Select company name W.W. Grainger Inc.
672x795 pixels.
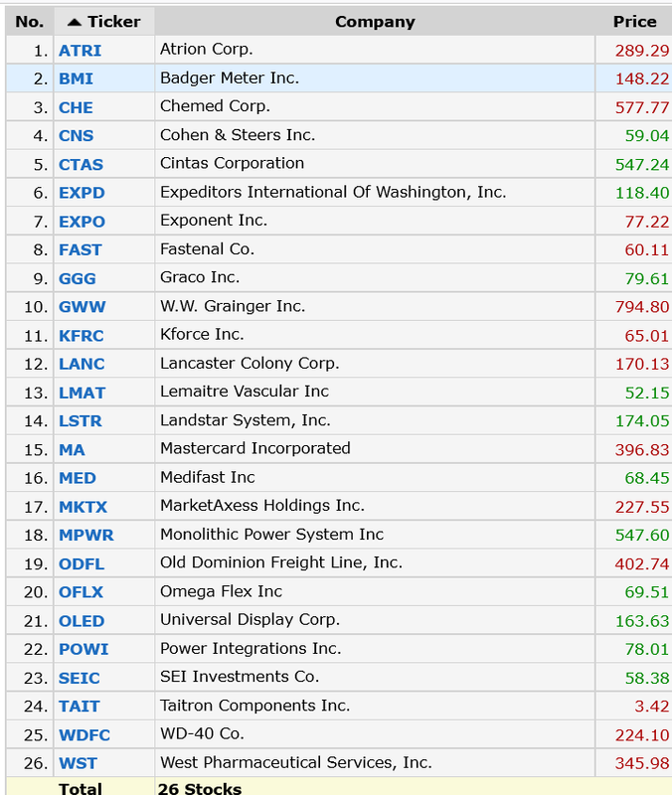(x=233, y=306)
